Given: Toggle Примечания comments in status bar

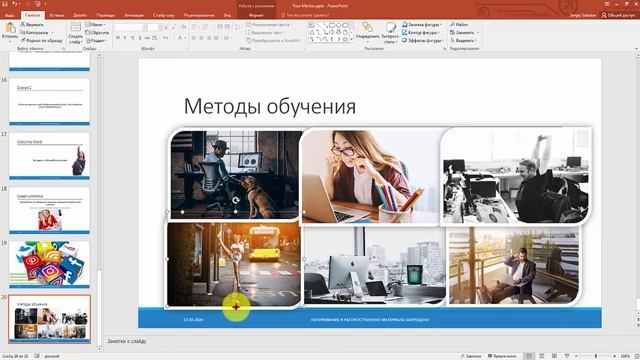Looking at the screenshot, I should click(502, 356).
